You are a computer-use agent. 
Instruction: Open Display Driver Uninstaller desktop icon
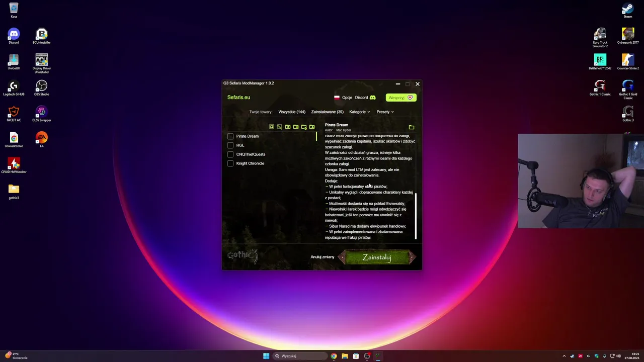click(x=42, y=63)
